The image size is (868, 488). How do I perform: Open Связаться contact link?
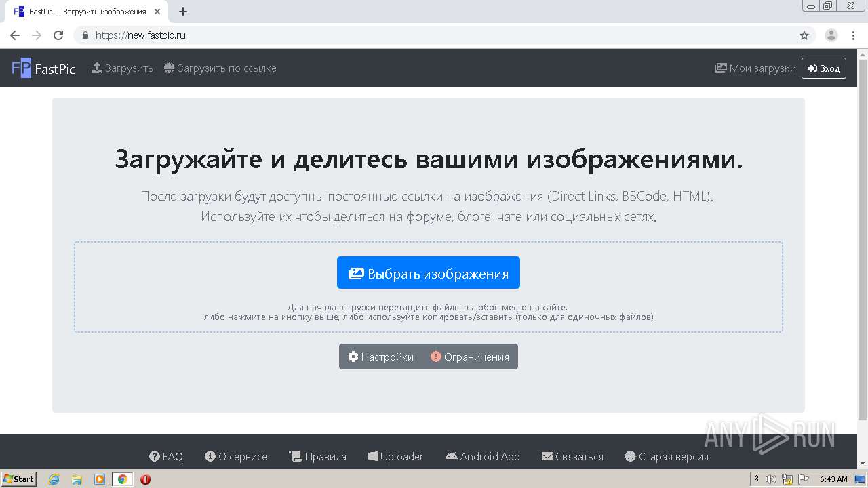(x=572, y=457)
